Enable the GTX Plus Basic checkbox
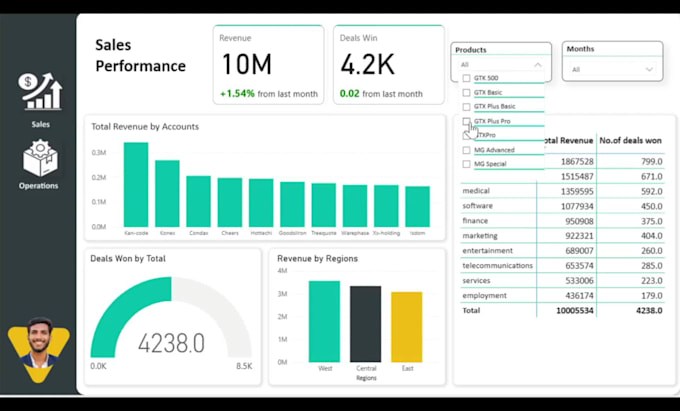Viewport: 680px width, 411px height. pos(466,107)
